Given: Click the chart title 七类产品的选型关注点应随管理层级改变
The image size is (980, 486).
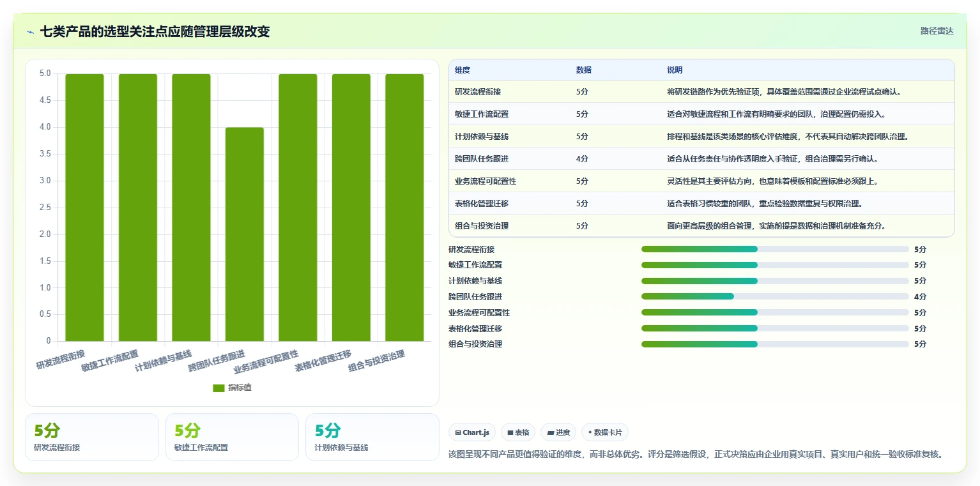Looking at the screenshot, I should click(x=155, y=31).
